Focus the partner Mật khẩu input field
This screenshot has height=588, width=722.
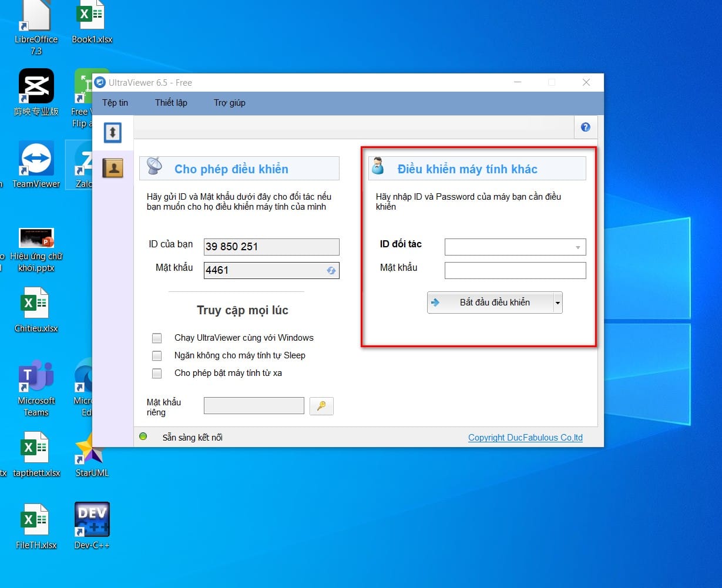(x=515, y=270)
